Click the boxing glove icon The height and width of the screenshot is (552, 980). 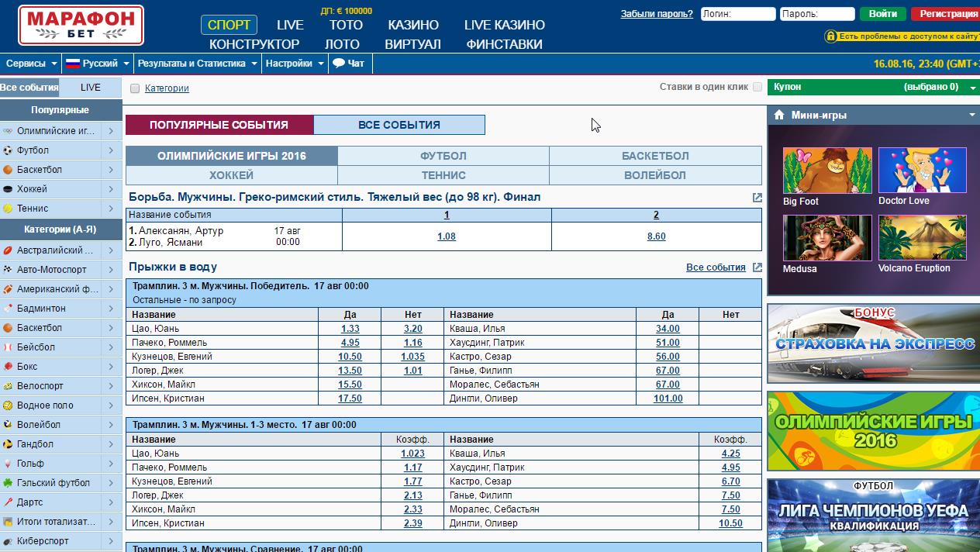(8, 367)
